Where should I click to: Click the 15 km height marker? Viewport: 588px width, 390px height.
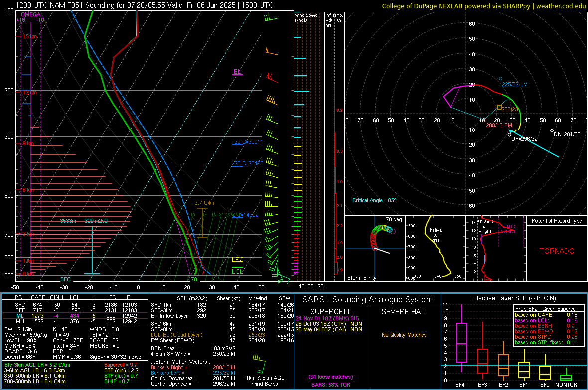tap(29, 36)
